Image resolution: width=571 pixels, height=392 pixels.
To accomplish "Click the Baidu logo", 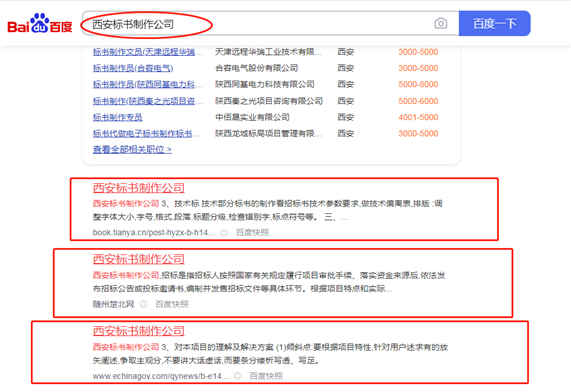I will 40,24.
